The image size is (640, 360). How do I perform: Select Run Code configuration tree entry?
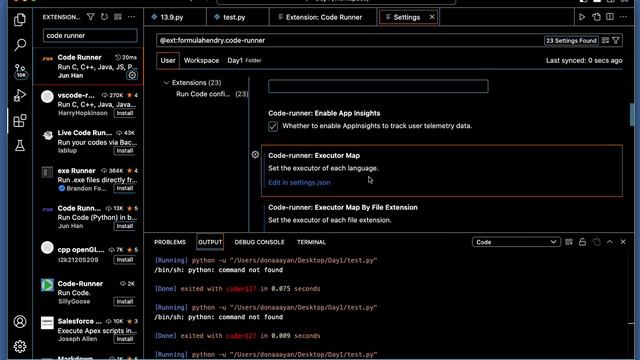[212, 94]
